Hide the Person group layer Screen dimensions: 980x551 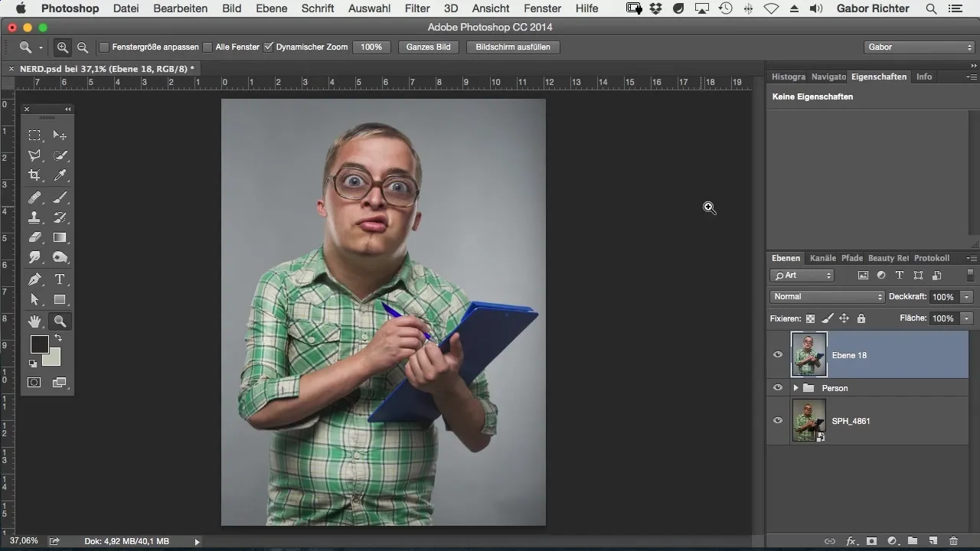click(778, 388)
